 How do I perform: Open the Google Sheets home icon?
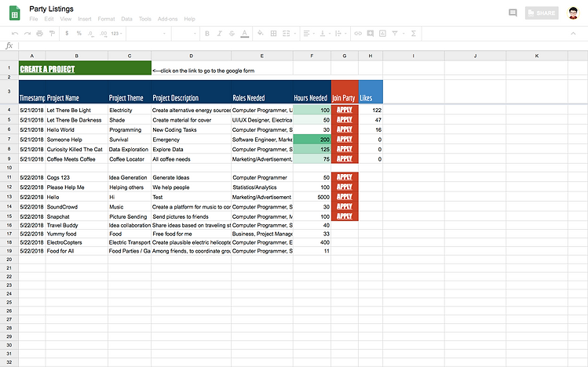coord(14,13)
